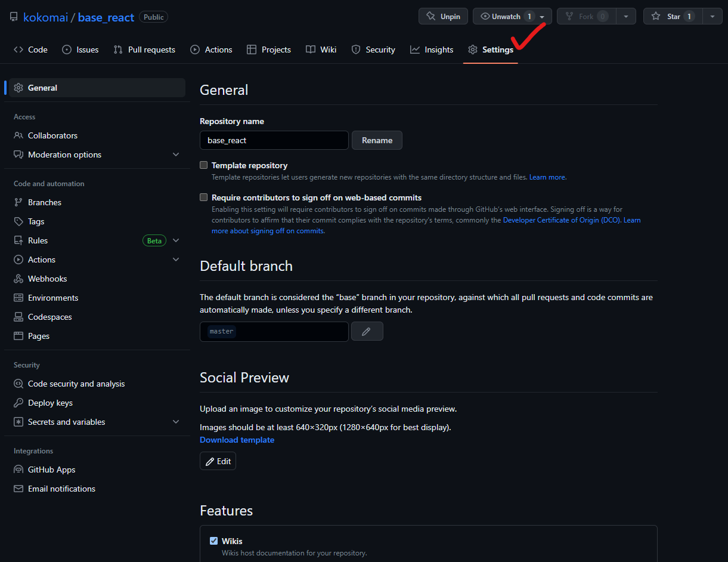Viewport: 728px width, 562px height.
Task: Open GitHub Apps settings
Action: 97,470
